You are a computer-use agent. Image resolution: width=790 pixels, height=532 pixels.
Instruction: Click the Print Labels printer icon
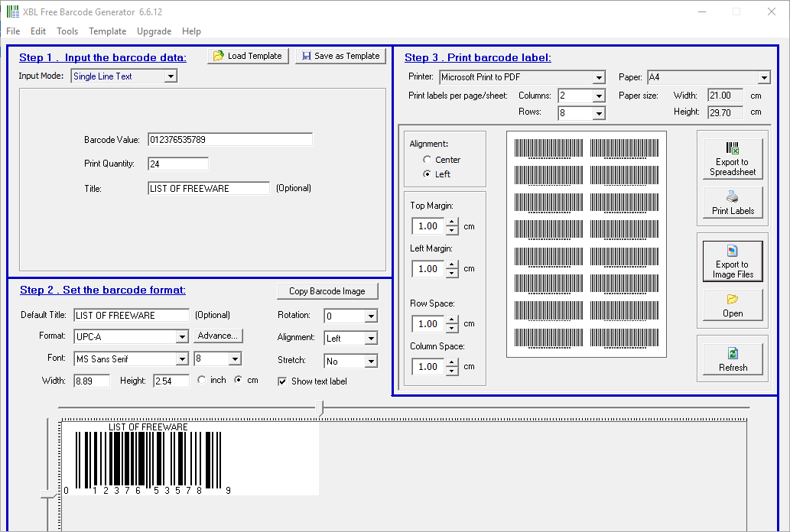tap(733, 196)
